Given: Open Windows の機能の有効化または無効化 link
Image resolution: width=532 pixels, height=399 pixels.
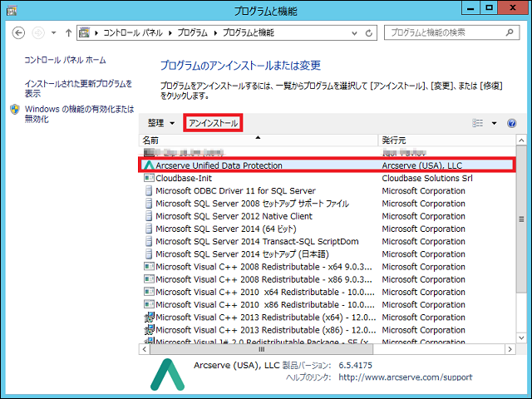Looking at the screenshot, I should pyautogui.click(x=80, y=114).
